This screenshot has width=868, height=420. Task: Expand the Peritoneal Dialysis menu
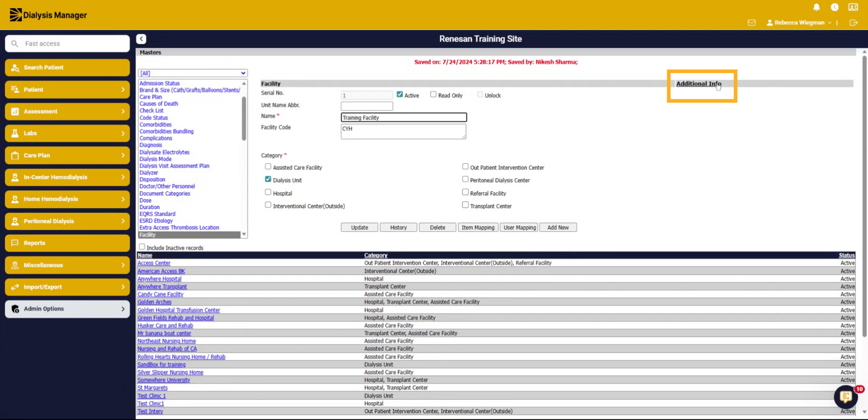(x=67, y=221)
